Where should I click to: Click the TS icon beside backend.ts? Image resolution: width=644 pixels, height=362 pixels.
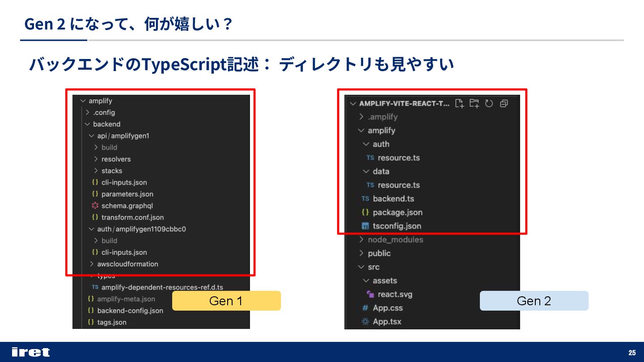[365, 199]
